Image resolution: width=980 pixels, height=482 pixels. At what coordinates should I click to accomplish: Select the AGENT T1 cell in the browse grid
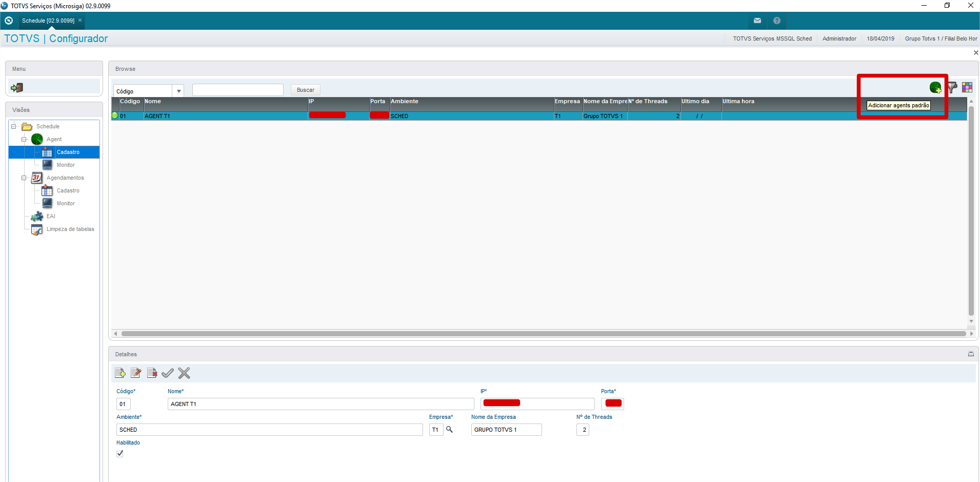point(226,116)
